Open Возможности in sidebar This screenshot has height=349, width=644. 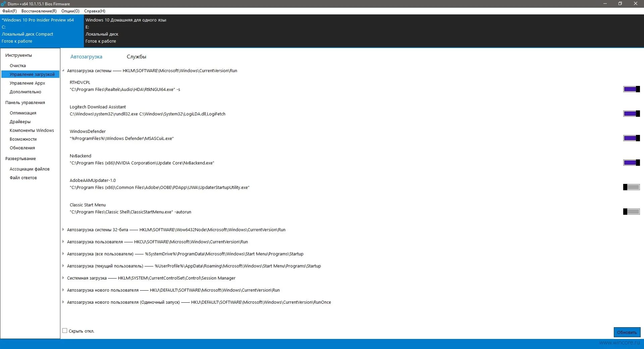[23, 139]
